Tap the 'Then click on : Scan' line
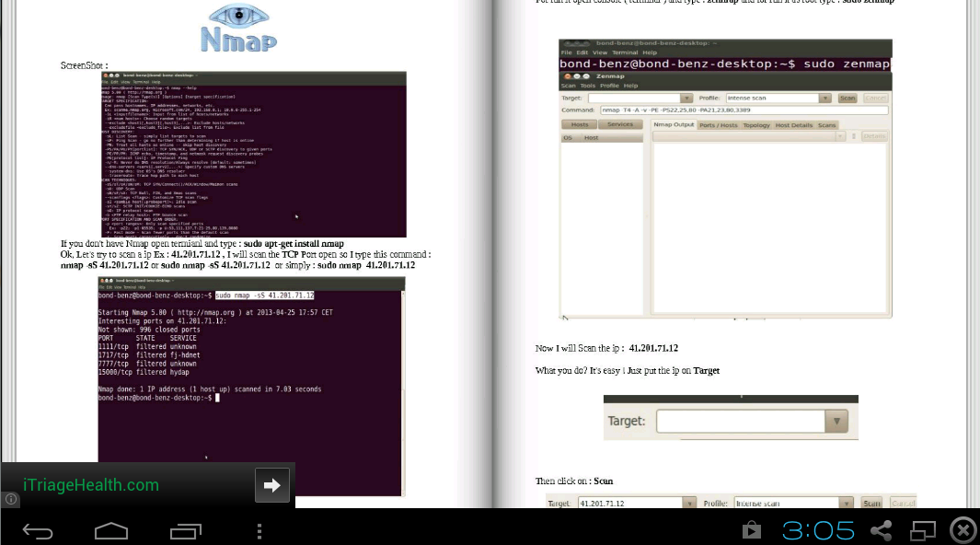The height and width of the screenshot is (545, 980). 574,481
